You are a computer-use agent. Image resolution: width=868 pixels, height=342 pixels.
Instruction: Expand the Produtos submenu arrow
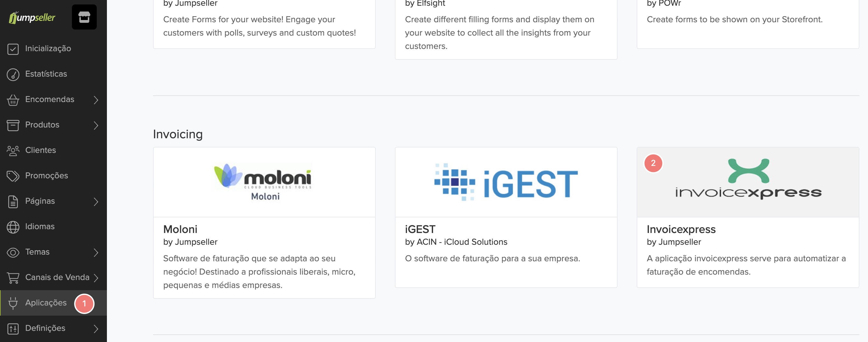pos(96,125)
